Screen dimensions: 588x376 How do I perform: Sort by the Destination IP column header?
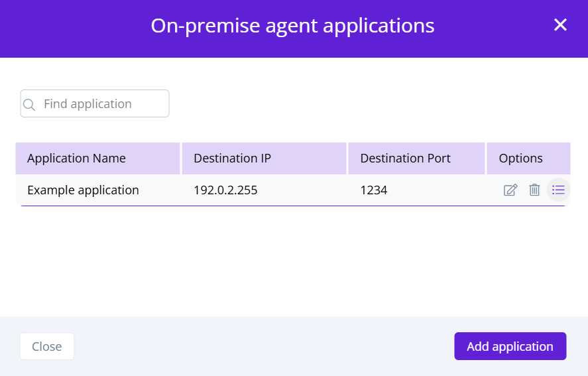232,158
